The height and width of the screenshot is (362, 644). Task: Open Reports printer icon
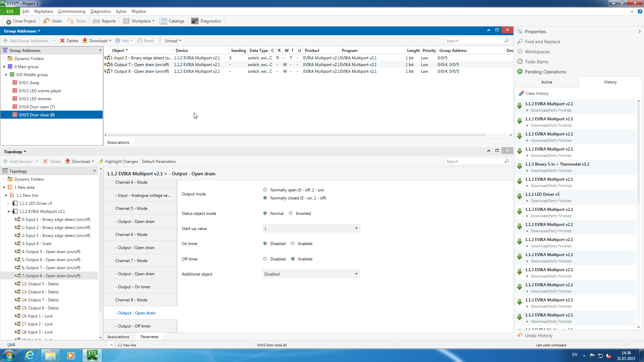pyautogui.click(x=96, y=21)
